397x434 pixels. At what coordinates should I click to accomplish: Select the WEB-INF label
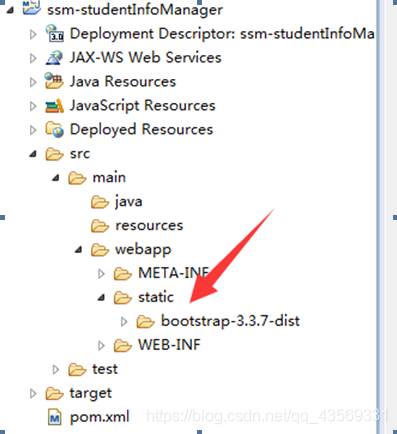point(169,345)
